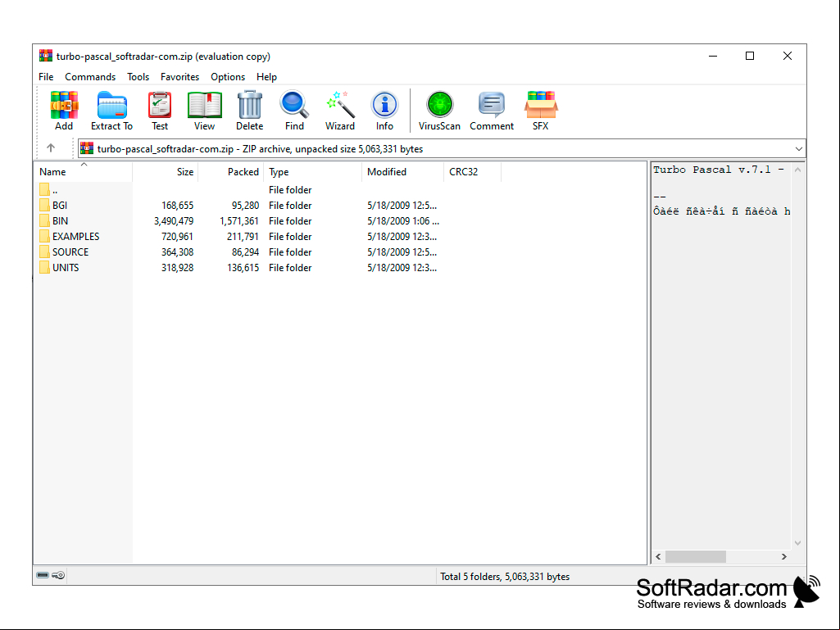The image size is (840, 630).
Task: Click the SOURCE folder name text
Action: click(70, 252)
